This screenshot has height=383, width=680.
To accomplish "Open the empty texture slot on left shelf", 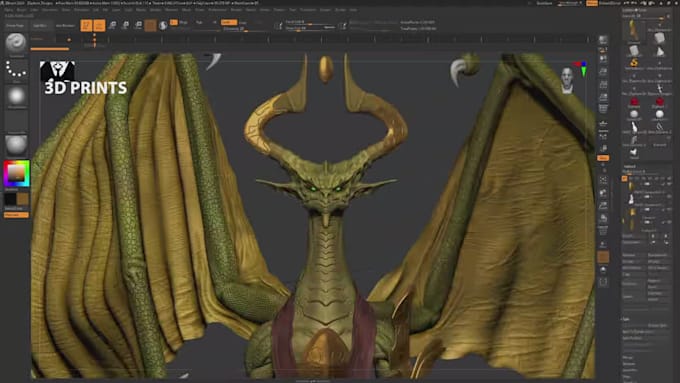I will tap(16, 122).
